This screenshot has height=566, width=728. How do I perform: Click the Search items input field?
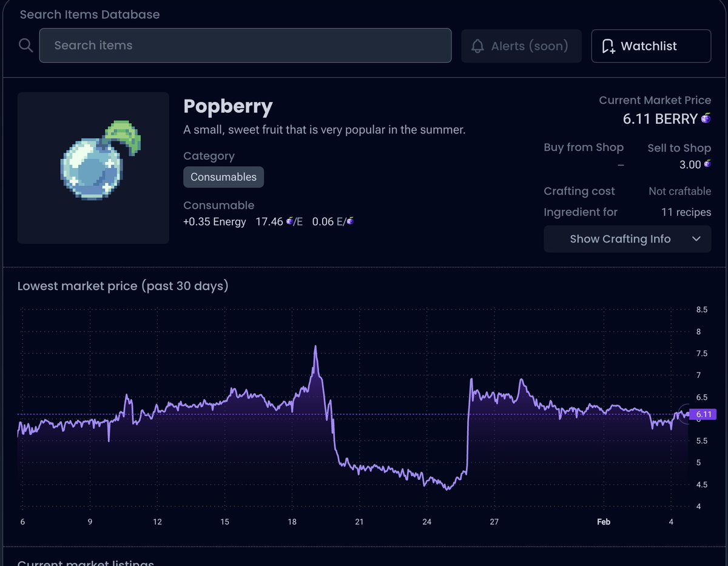(245, 45)
